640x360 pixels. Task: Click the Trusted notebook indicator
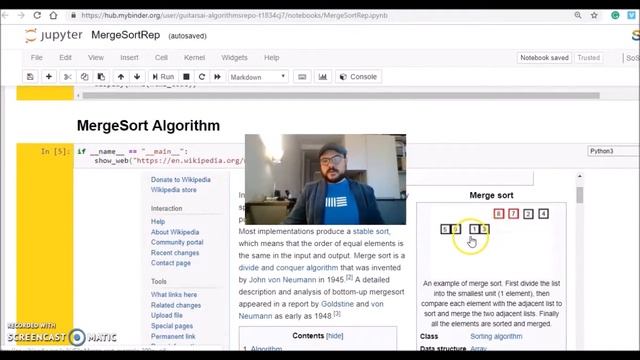click(x=589, y=58)
